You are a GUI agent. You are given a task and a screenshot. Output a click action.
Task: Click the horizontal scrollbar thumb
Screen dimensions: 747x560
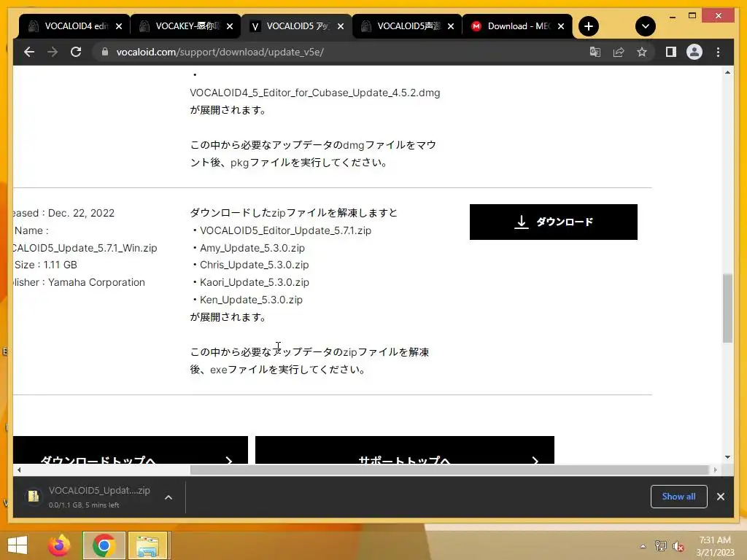tap(449, 470)
